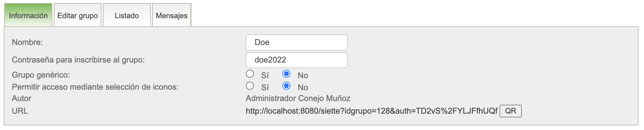Click the "URL" row label
The height and width of the screenshot is (130, 644).
(x=20, y=111)
